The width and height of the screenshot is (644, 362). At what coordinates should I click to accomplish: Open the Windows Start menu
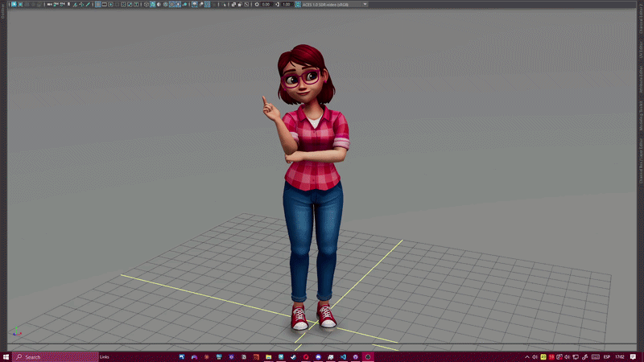[x=6, y=356]
